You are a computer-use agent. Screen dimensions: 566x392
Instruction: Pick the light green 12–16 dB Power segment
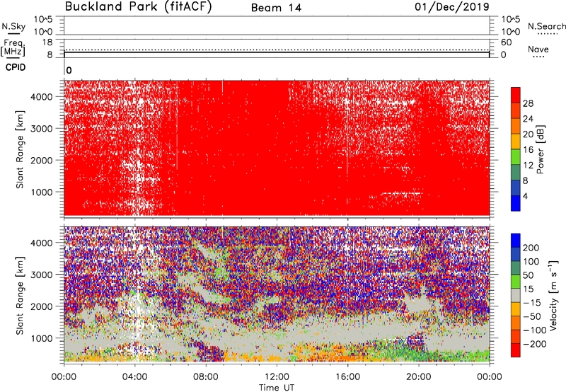click(x=516, y=157)
